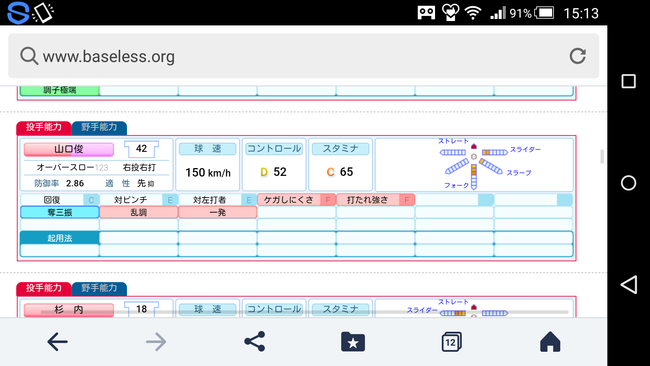Tap the 球速 header in 山口俊 card
This screenshot has height=366, width=650.
click(208, 149)
